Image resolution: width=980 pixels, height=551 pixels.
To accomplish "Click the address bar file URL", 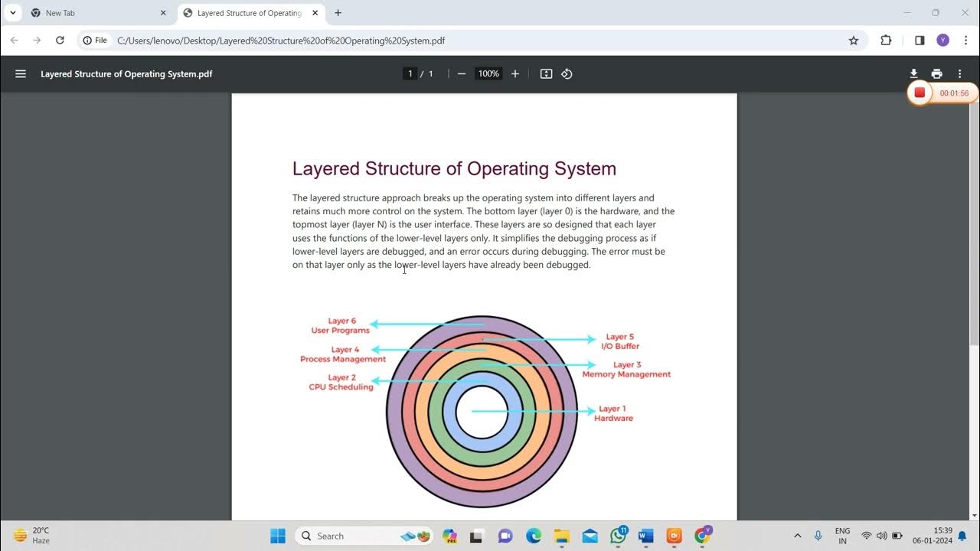I will pyautogui.click(x=281, y=41).
